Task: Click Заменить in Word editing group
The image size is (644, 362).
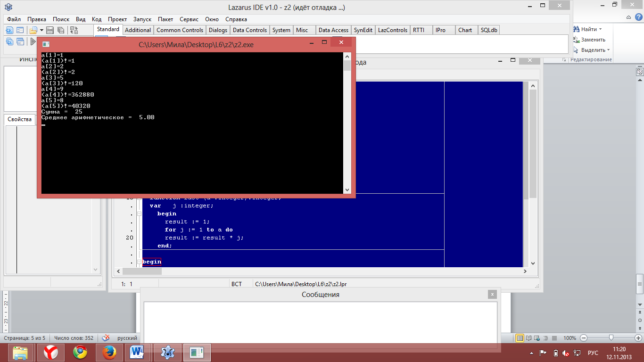Action: 589,40
